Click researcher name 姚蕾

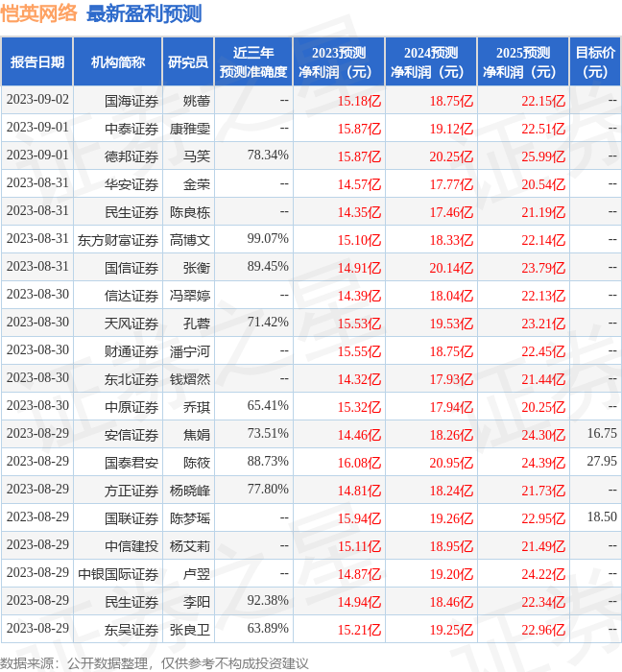[x=197, y=101]
